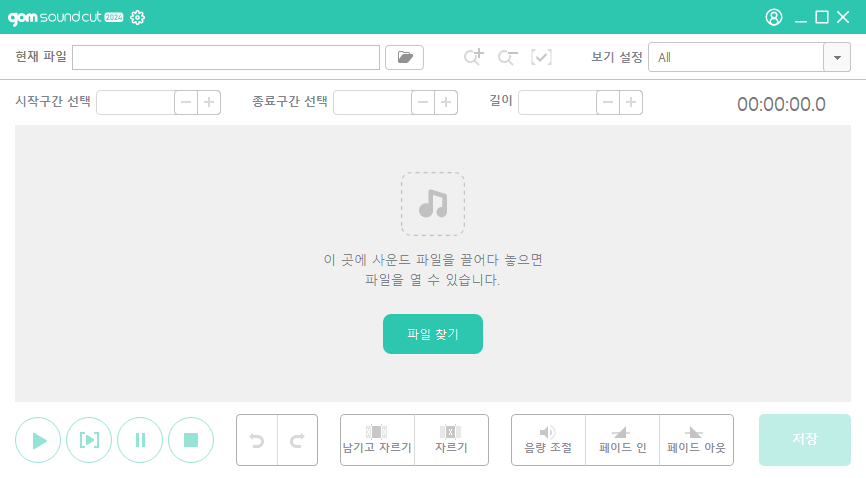Apply 페이드 아웃 effect

(696, 440)
